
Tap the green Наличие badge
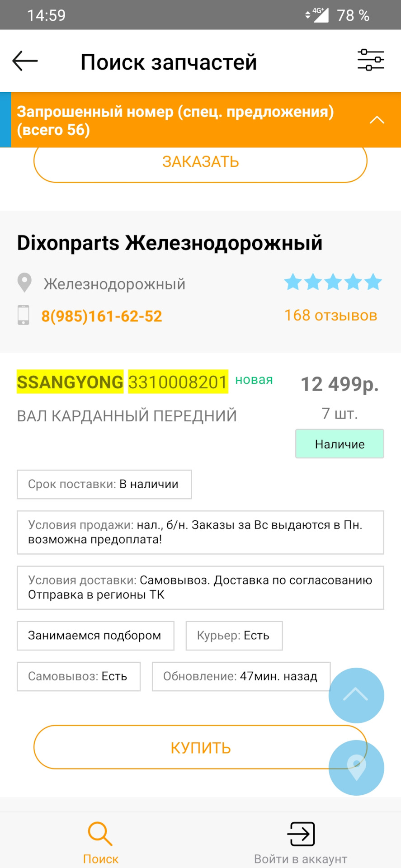(x=340, y=444)
